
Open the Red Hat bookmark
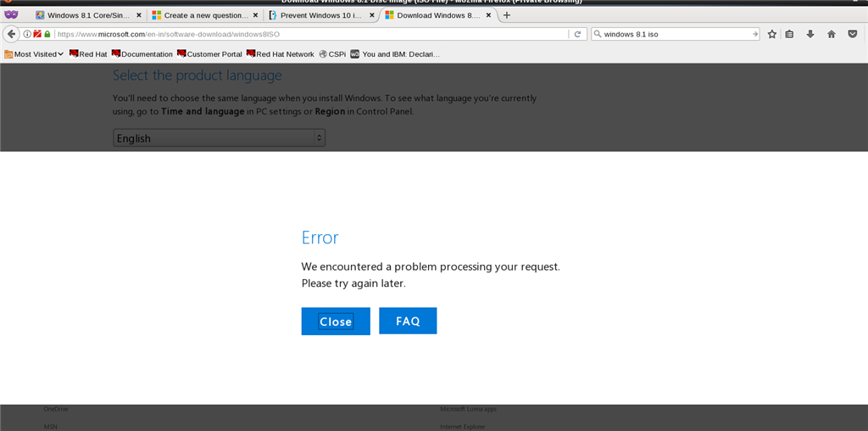click(x=88, y=54)
